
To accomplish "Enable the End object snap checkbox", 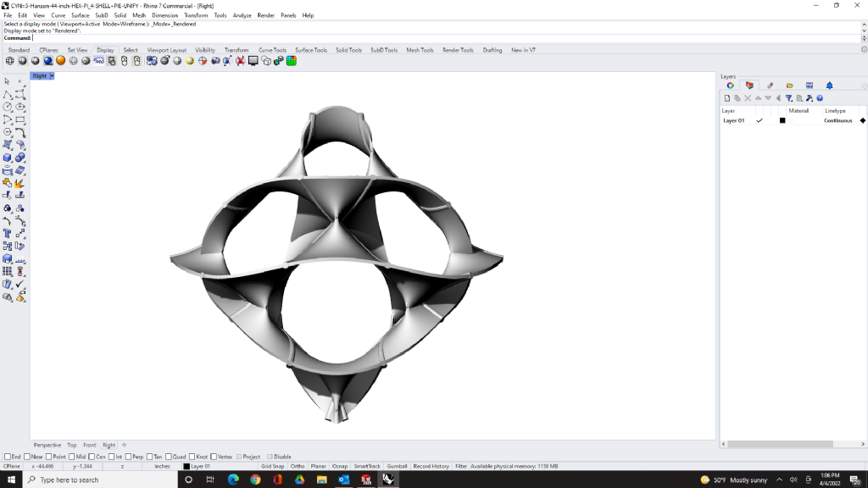I will pyautogui.click(x=8, y=457).
